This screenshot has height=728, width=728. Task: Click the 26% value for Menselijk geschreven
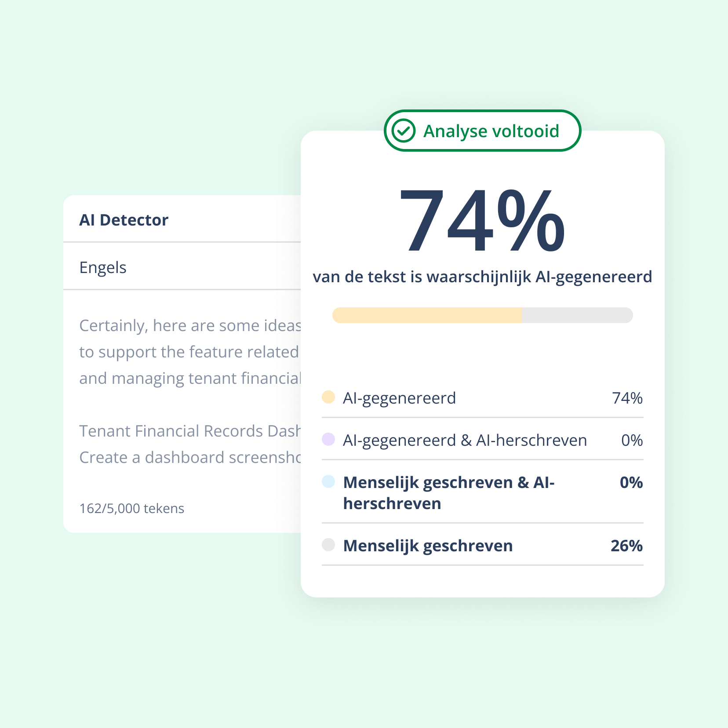pos(626,546)
